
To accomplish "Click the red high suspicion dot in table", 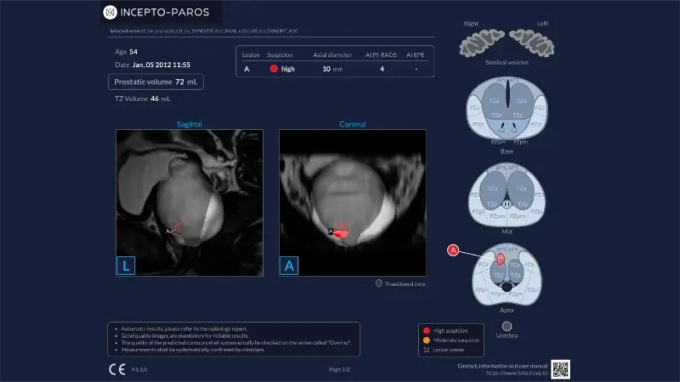I will [x=274, y=69].
